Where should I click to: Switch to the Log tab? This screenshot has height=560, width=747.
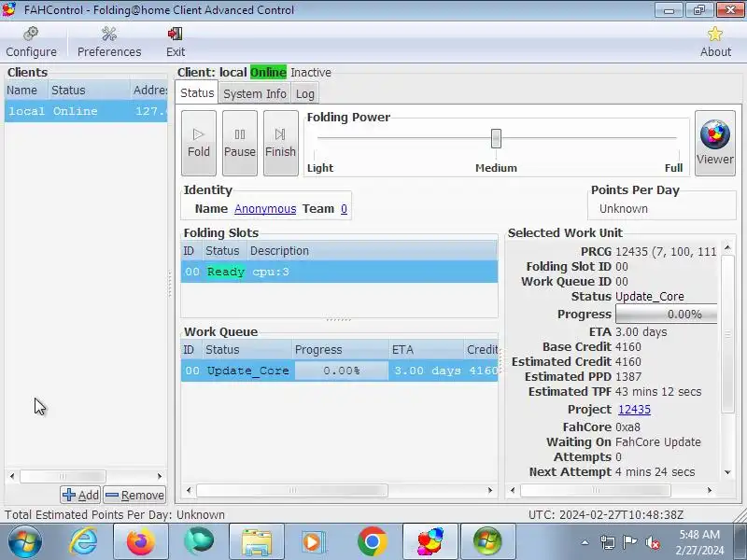click(305, 94)
